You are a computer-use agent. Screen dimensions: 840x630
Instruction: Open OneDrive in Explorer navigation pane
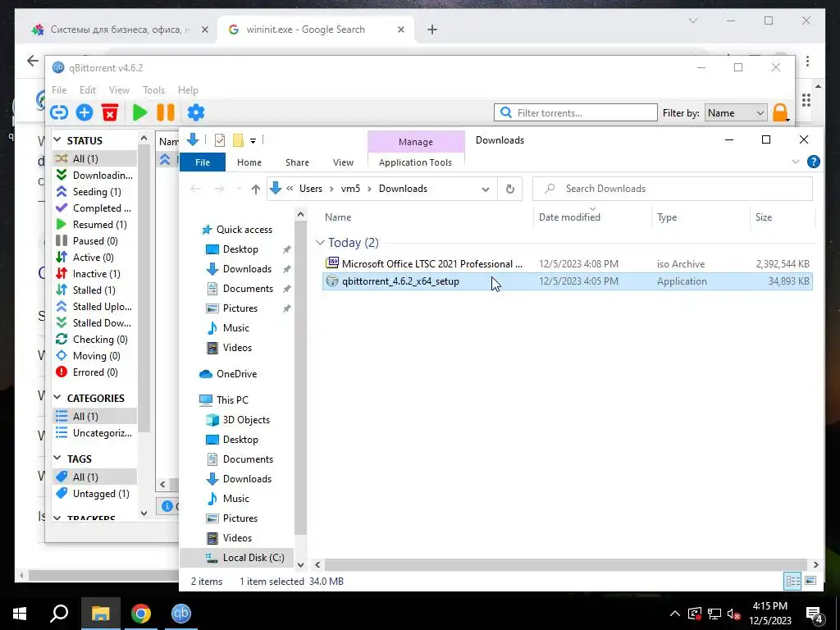tap(236, 374)
